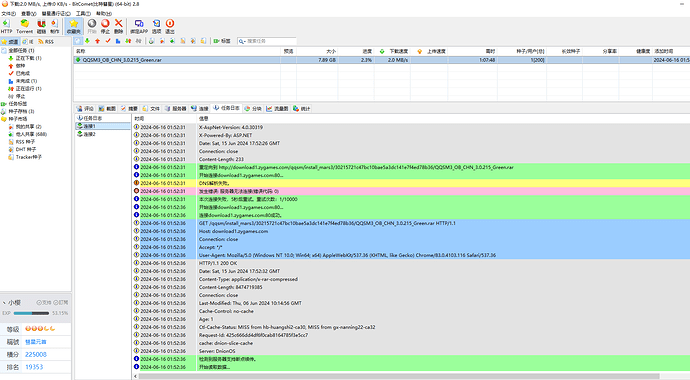Filter by running tasks double-arrow icon
This screenshot has width=690, height=380.
pos(128,41)
